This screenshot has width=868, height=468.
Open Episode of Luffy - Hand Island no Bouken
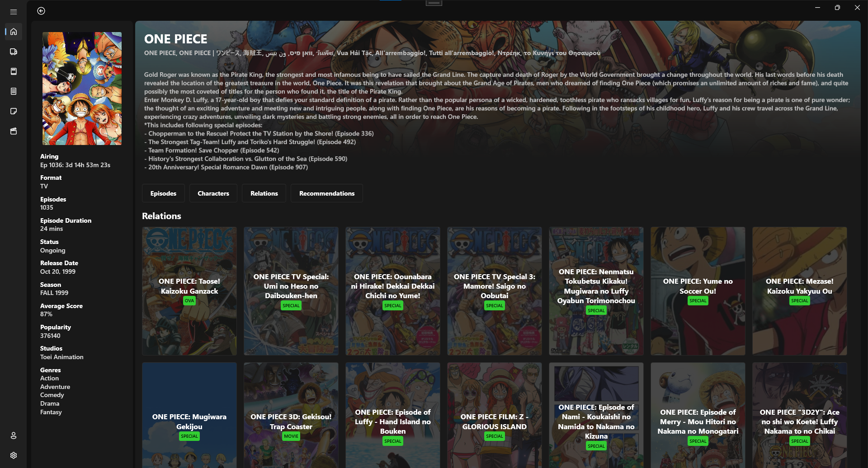(x=393, y=415)
